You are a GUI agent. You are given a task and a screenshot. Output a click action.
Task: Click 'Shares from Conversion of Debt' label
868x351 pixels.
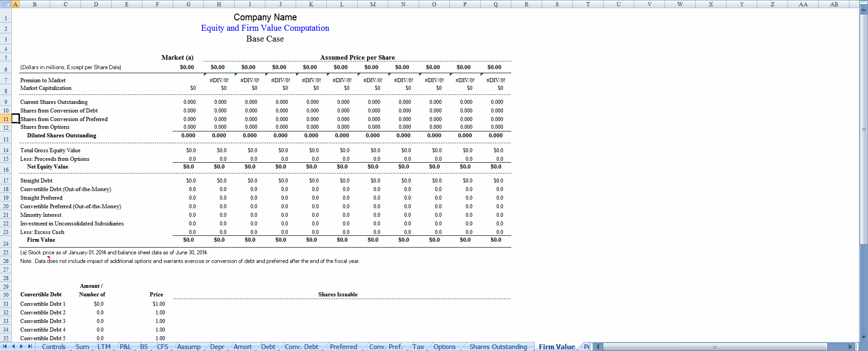click(59, 111)
